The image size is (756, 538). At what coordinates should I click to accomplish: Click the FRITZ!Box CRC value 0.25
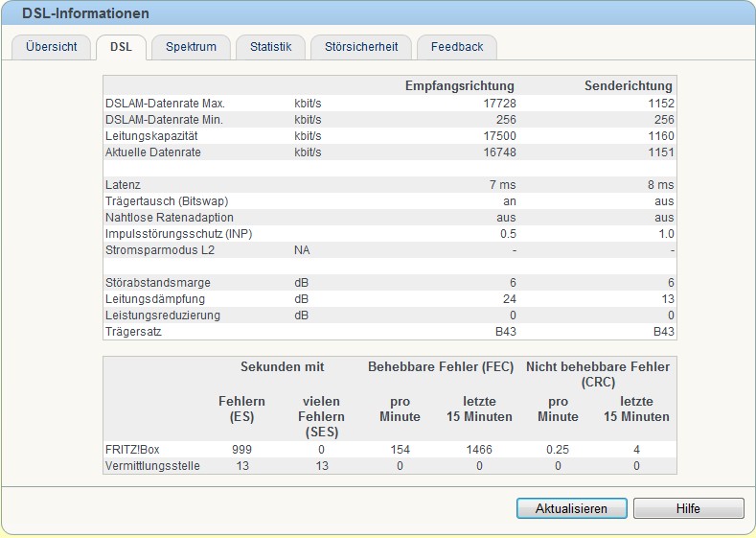point(558,450)
